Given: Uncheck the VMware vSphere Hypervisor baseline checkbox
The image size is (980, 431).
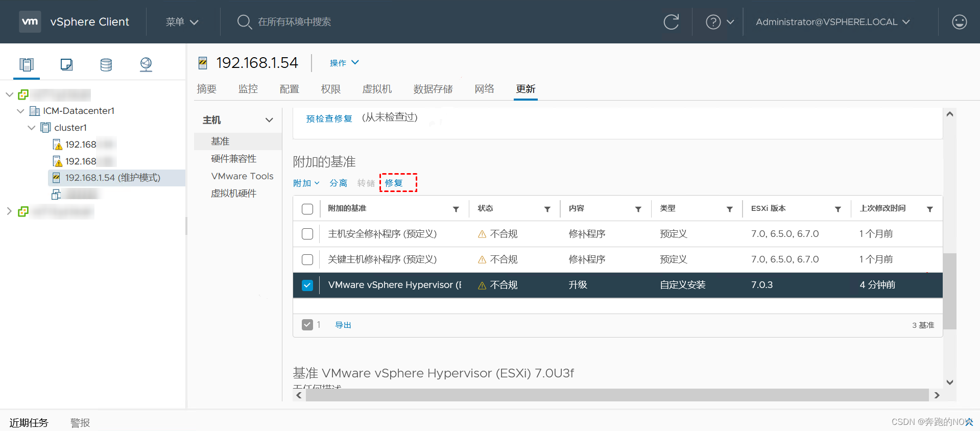Looking at the screenshot, I should (x=307, y=285).
